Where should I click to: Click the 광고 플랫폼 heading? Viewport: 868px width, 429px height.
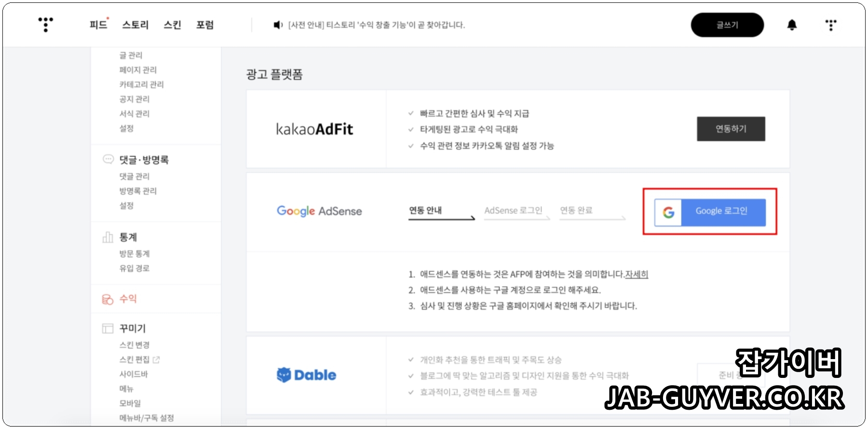(274, 74)
